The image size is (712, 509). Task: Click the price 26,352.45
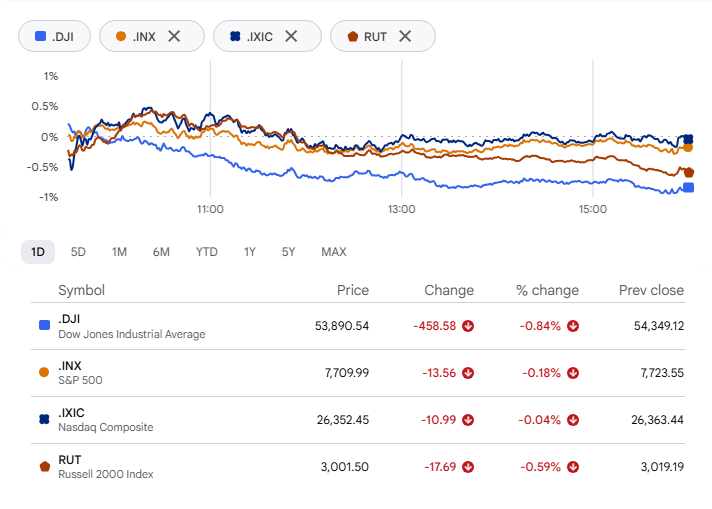tap(343, 420)
